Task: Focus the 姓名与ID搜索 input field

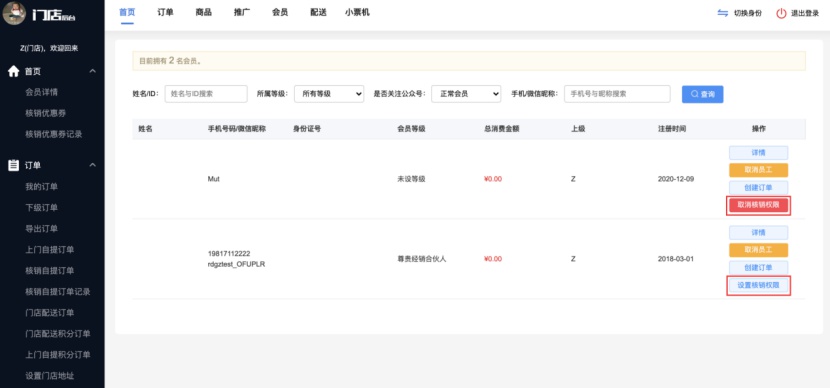Action: coord(206,94)
